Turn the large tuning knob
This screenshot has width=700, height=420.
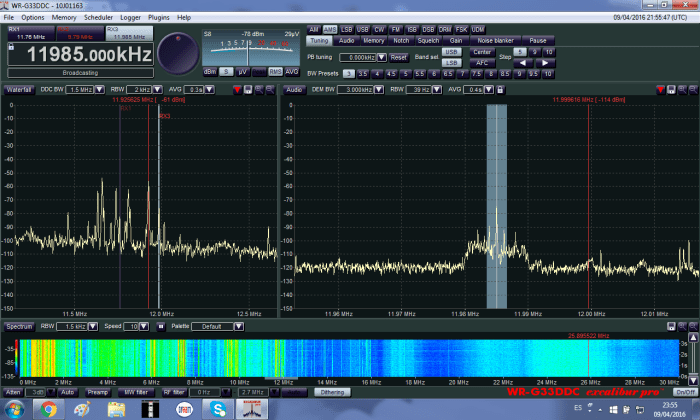[176, 51]
